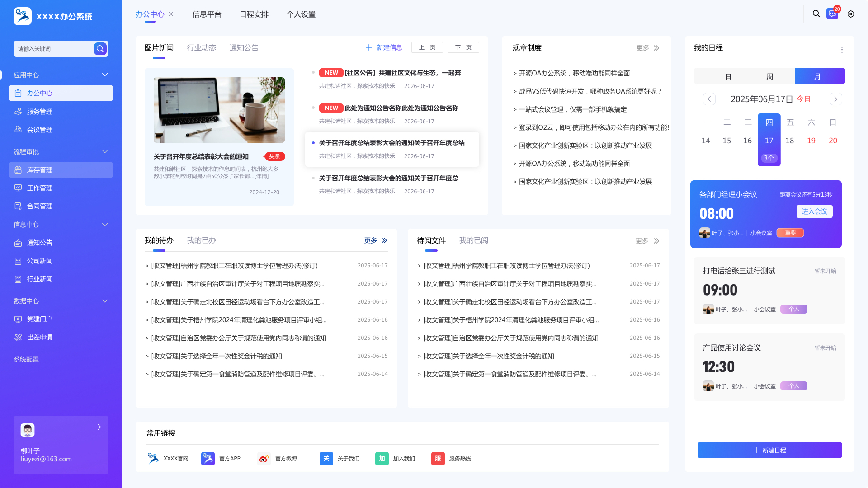Switch schedule view to 周
868x488 pixels.
click(x=769, y=76)
